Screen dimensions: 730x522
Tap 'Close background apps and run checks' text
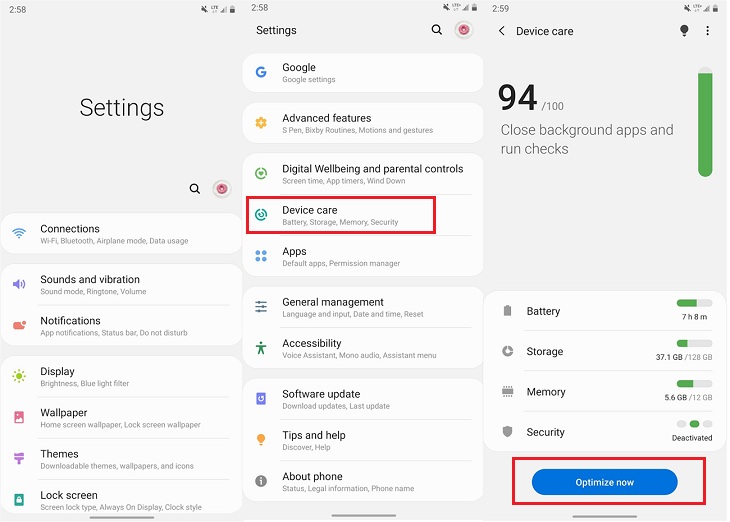[587, 139]
